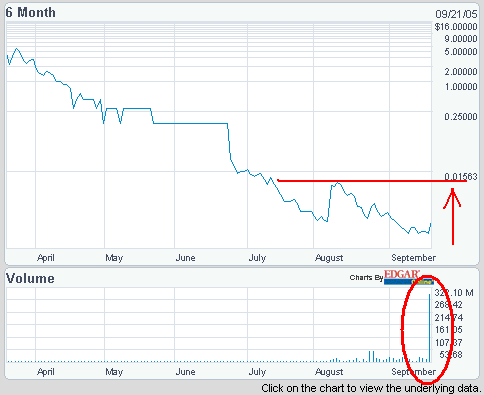Click May label under price chart
The image size is (484, 395).
[x=114, y=258]
